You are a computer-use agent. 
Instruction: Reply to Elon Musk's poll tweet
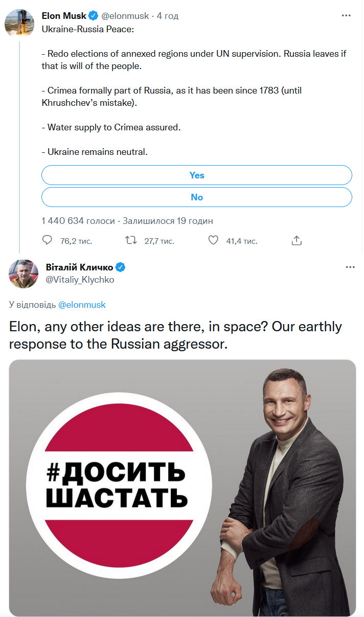[x=48, y=240]
